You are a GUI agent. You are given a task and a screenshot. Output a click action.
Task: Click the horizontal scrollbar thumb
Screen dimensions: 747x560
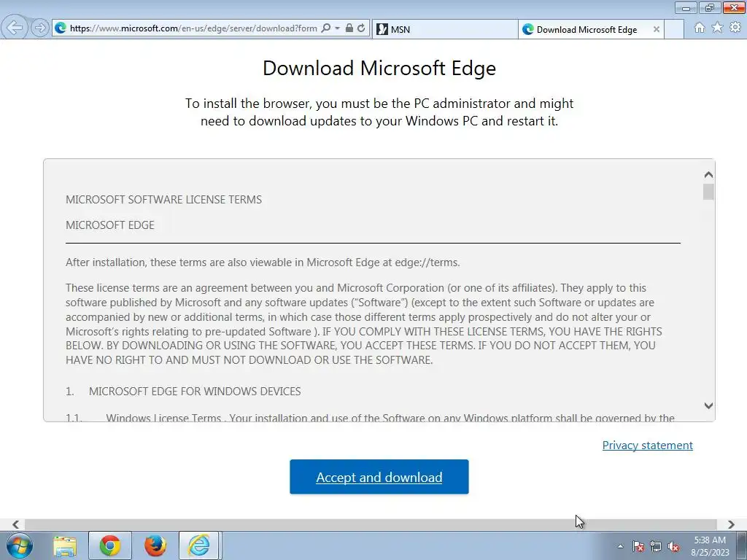pyautogui.click(x=371, y=524)
